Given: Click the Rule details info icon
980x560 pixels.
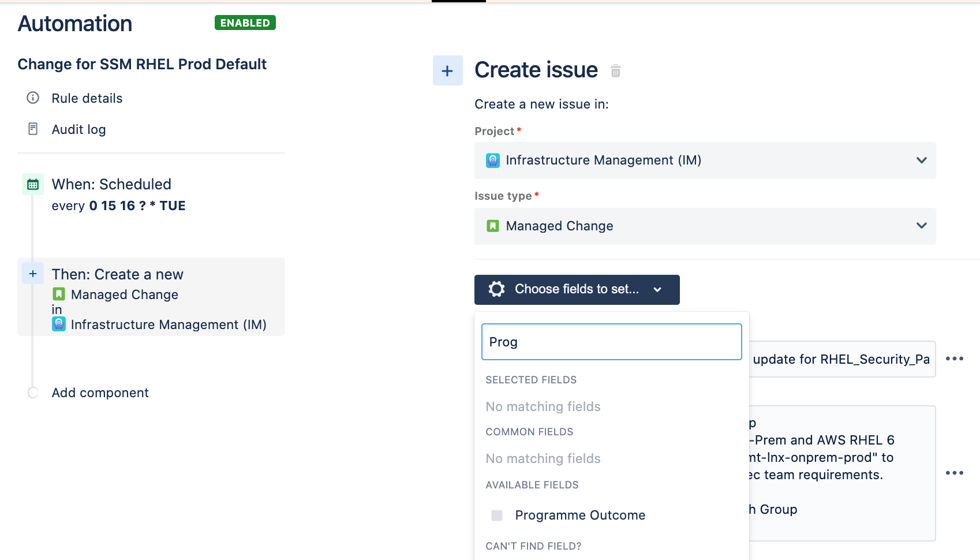Looking at the screenshot, I should click(x=33, y=98).
